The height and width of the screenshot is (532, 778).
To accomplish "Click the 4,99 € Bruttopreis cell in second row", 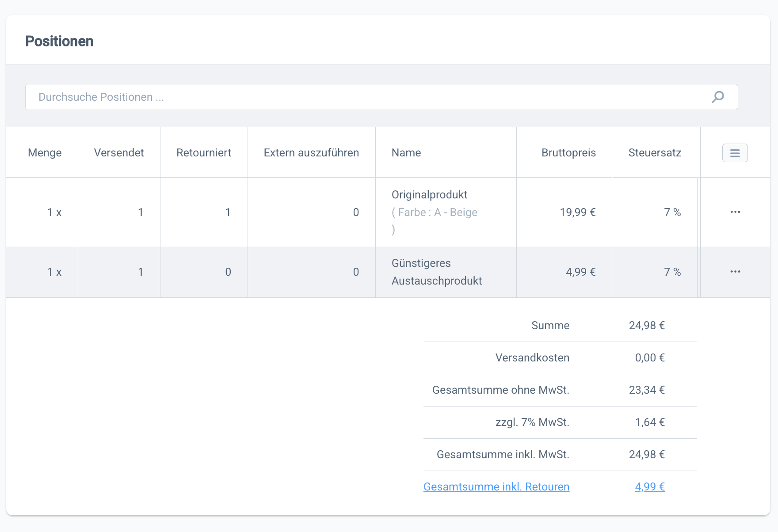I will (x=580, y=272).
